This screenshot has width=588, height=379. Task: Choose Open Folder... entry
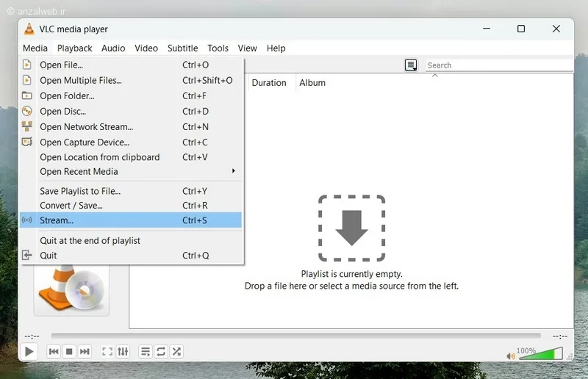[131, 95]
